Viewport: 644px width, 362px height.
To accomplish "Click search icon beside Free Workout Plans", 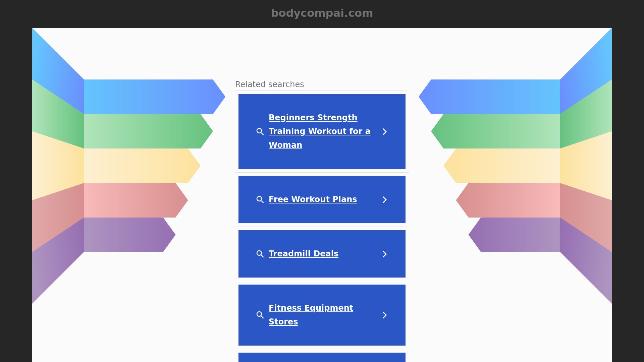I will (x=260, y=200).
